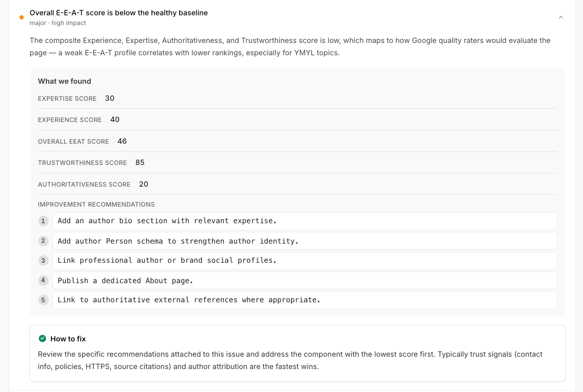Click the number 3 recommendation badge
583x392 pixels.
tap(43, 261)
